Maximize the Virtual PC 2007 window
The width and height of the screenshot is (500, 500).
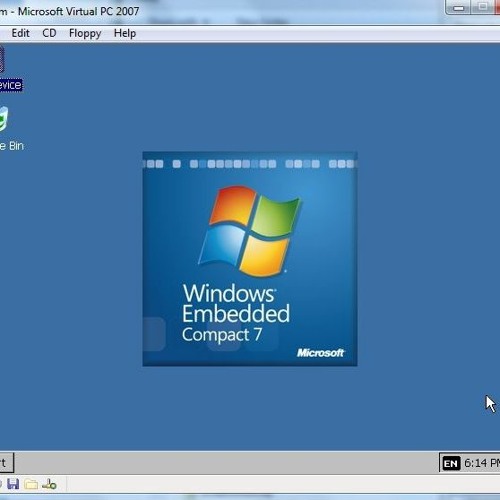482,7
